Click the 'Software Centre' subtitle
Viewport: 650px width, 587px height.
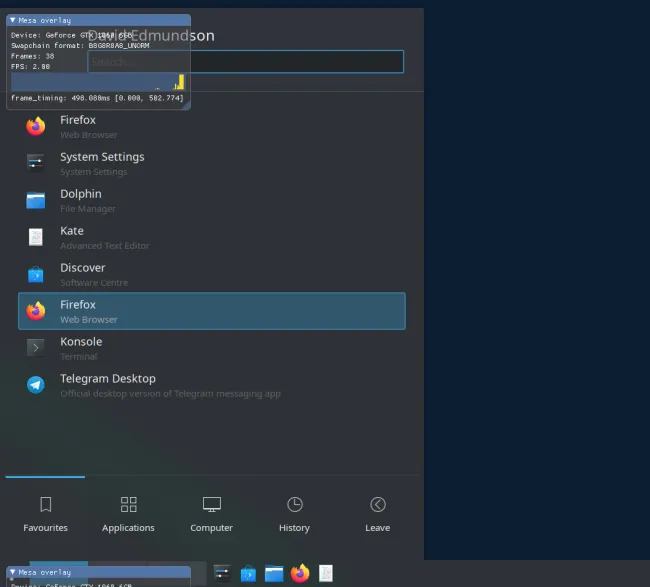pos(94,283)
